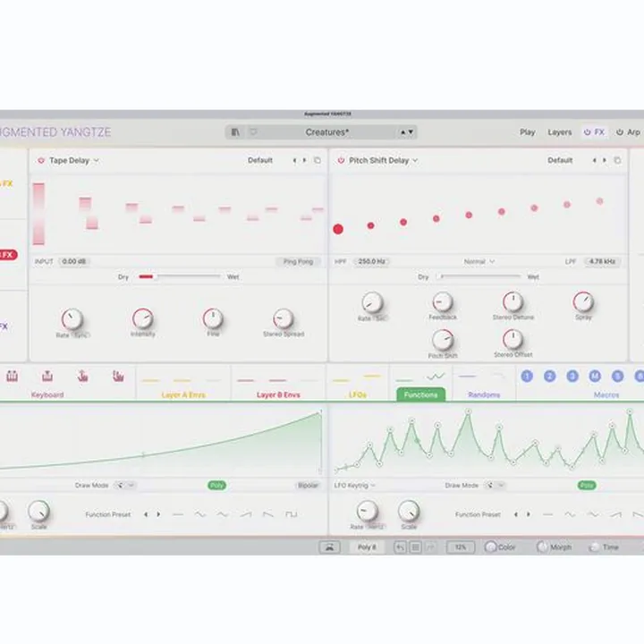Choose first sine function preset in left function

coord(200,514)
